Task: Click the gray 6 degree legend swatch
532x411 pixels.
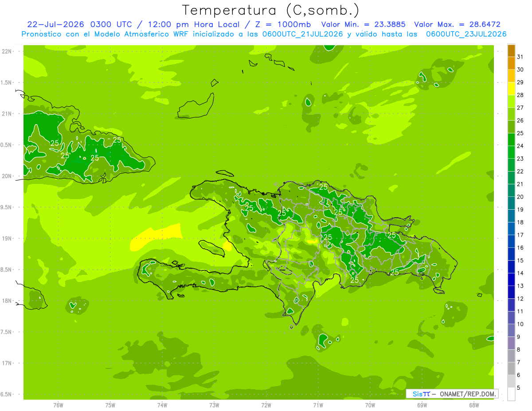Action: [x=511, y=369]
